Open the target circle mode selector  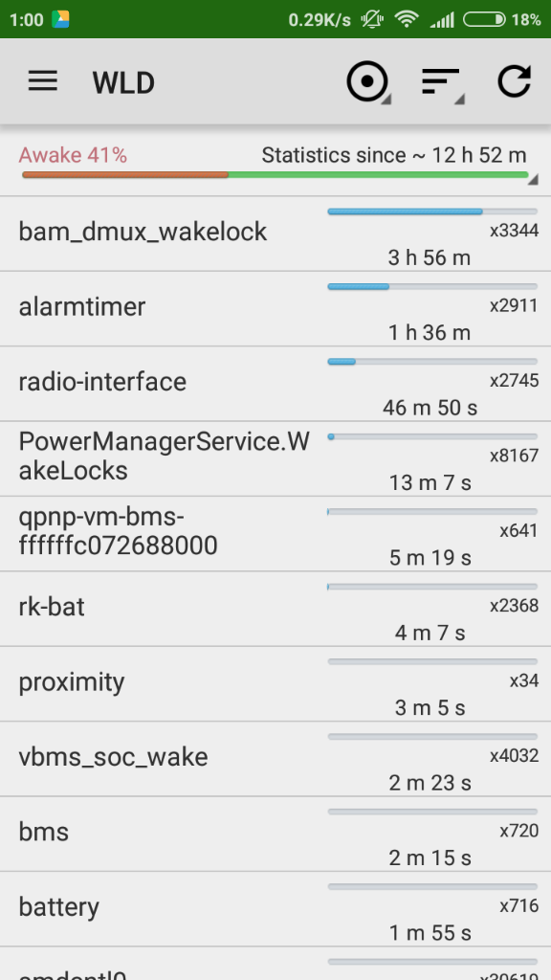click(368, 82)
